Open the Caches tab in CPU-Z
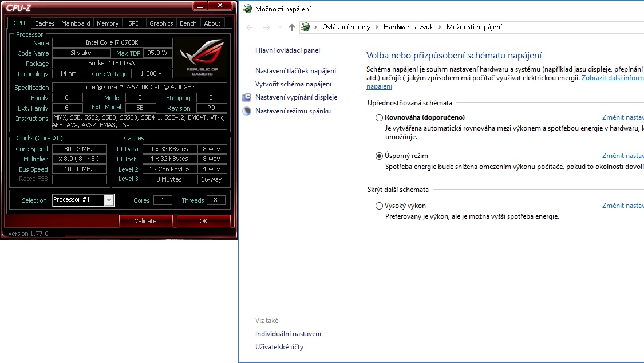 [x=44, y=23]
